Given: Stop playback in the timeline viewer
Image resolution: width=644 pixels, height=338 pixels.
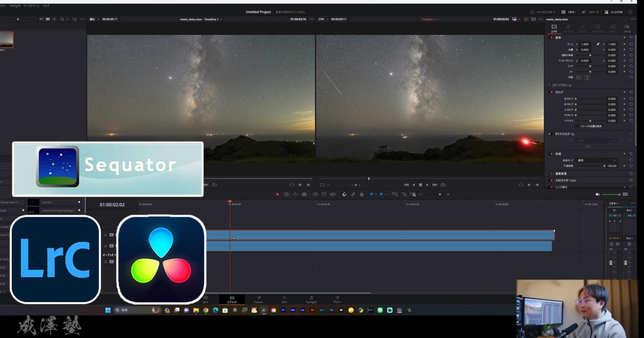Looking at the screenshot, I should point(421,185).
